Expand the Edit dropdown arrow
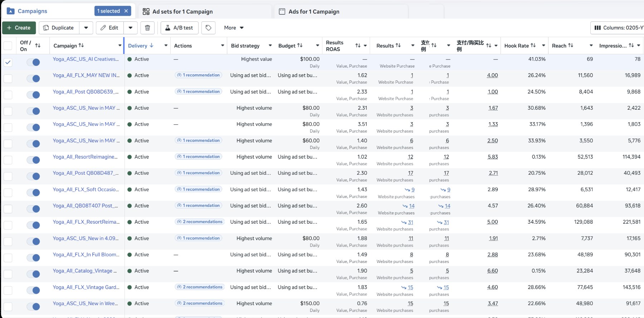644x318 pixels. tap(131, 28)
